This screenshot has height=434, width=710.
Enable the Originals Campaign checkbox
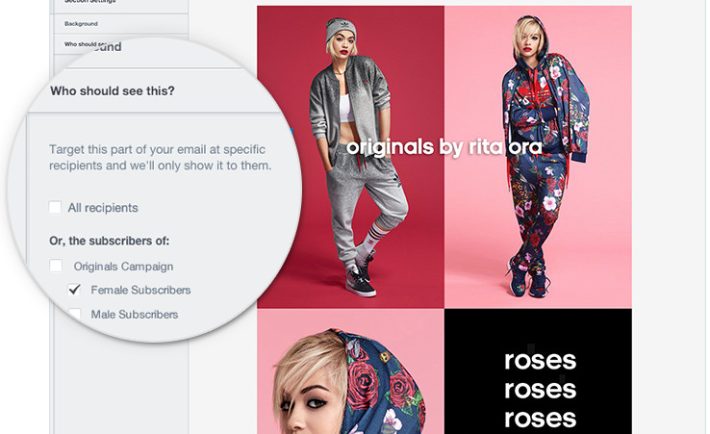[56, 266]
